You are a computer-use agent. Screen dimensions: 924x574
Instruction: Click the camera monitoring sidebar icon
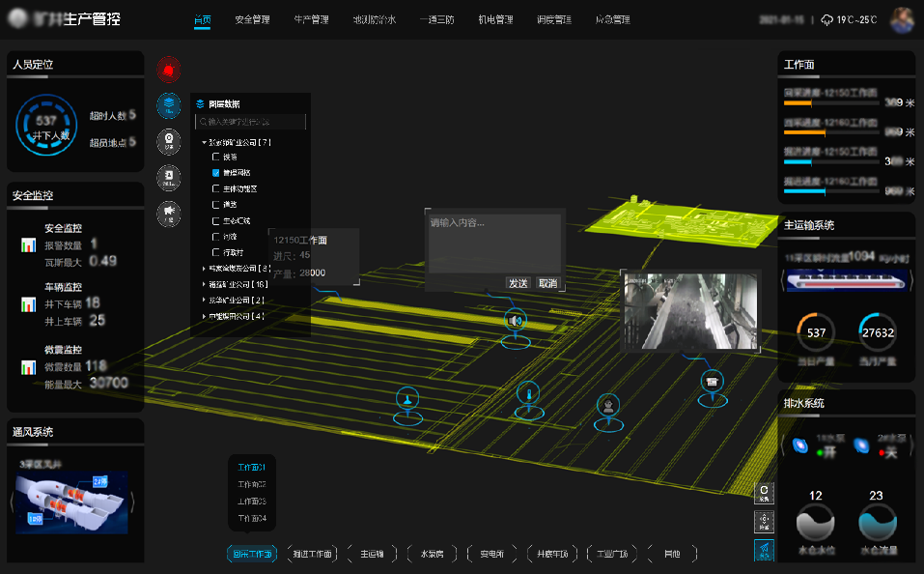tap(168, 141)
